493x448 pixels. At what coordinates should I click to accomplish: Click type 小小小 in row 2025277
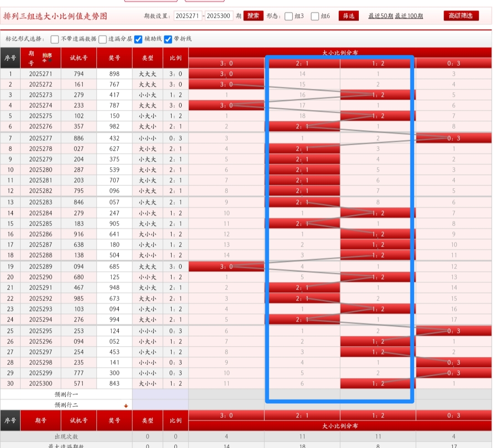click(x=147, y=138)
